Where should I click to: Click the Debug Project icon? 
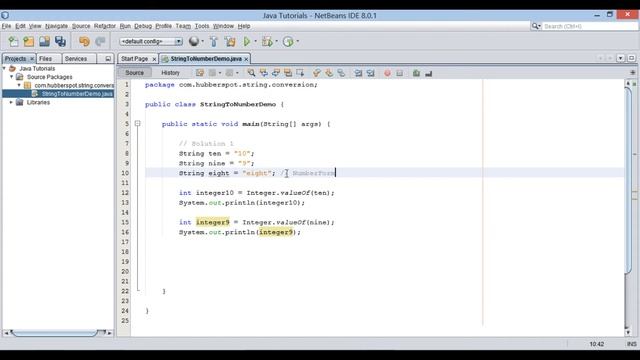tap(267, 41)
